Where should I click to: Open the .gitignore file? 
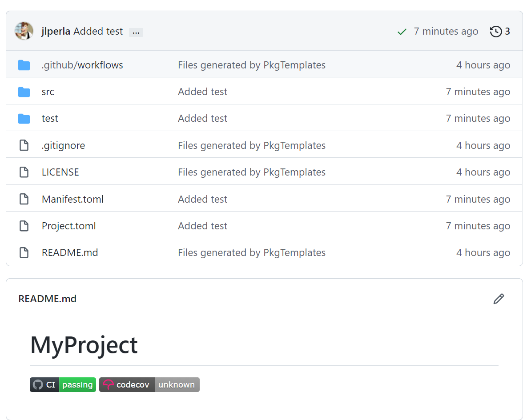click(63, 145)
